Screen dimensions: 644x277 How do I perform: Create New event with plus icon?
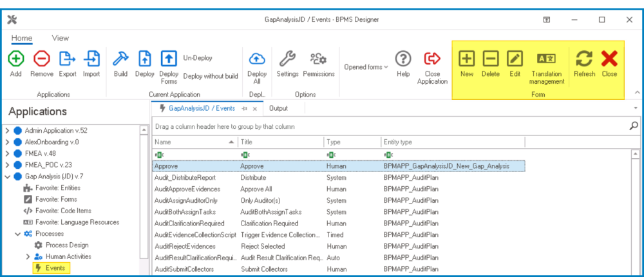click(x=466, y=59)
